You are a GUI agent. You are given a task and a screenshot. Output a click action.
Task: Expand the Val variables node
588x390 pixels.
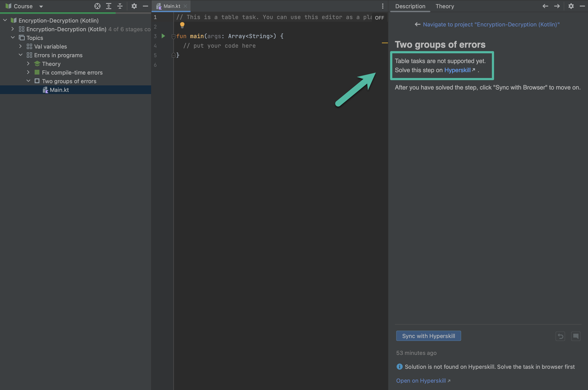[x=21, y=46]
